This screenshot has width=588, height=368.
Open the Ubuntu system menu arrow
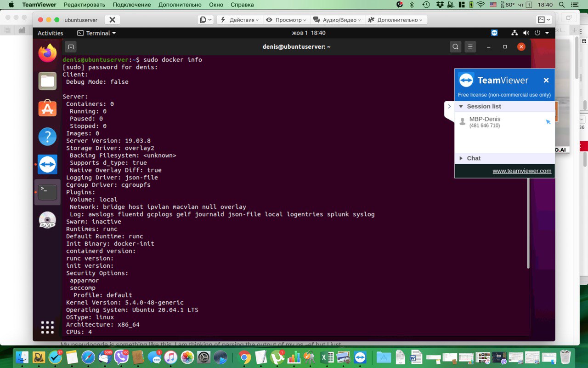(547, 33)
